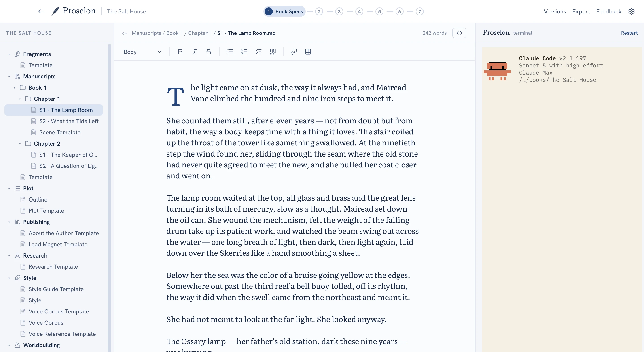
Task: Go to workflow step 6
Action: click(x=400, y=11)
